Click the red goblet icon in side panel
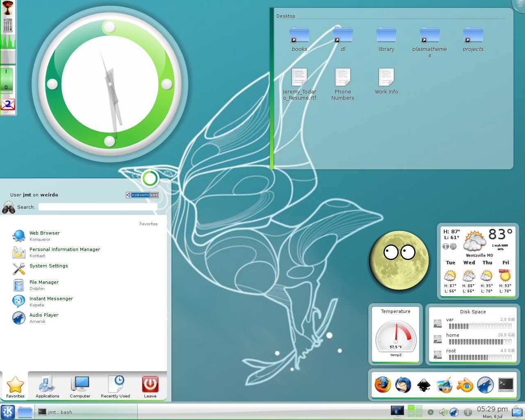The width and height of the screenshot is (525, 420). coord(8,8)
